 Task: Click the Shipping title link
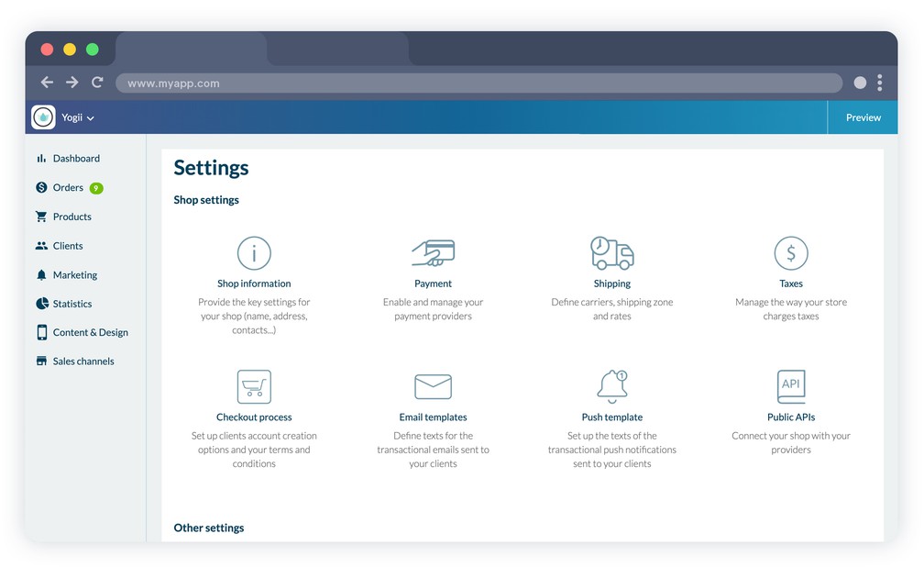[611, 283]
